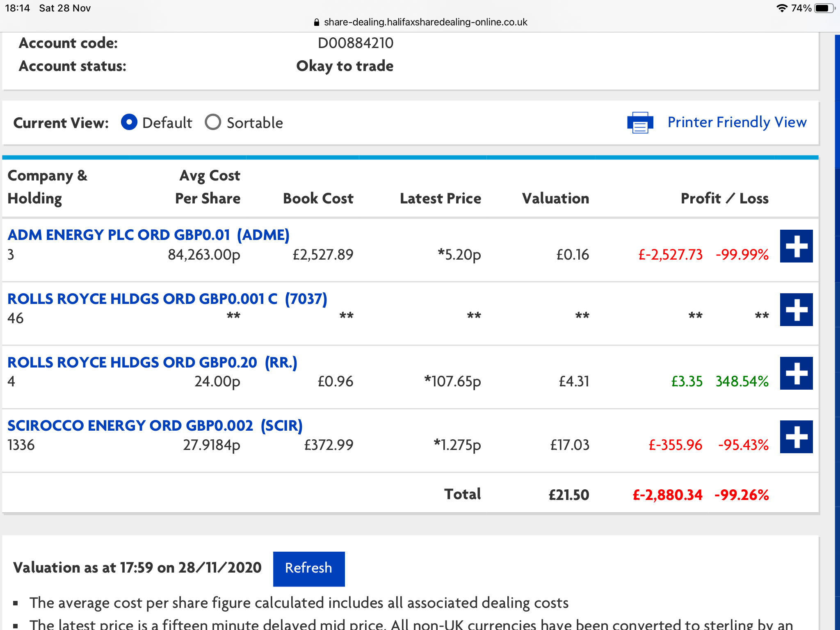840x630 pixels.
Task: Select the Default view radio button
Action: click(x=129, y=122)
